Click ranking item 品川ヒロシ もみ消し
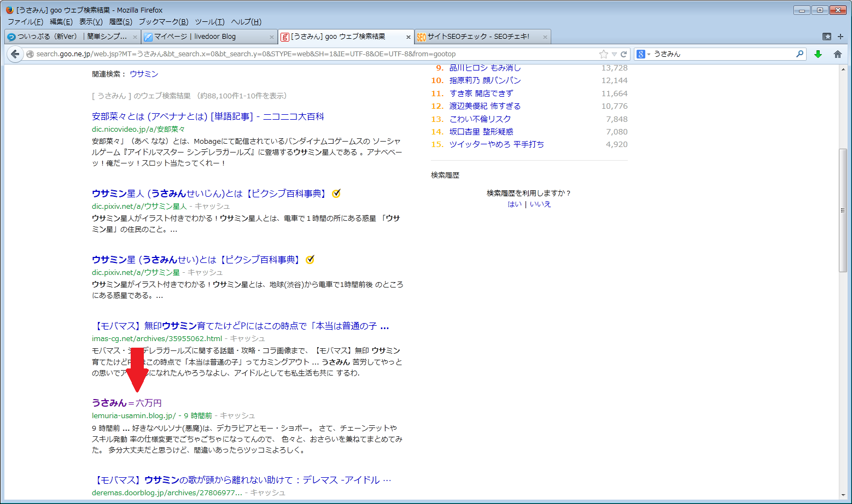The height and width of the screenshot is (504, 852). tap(485, 68)
